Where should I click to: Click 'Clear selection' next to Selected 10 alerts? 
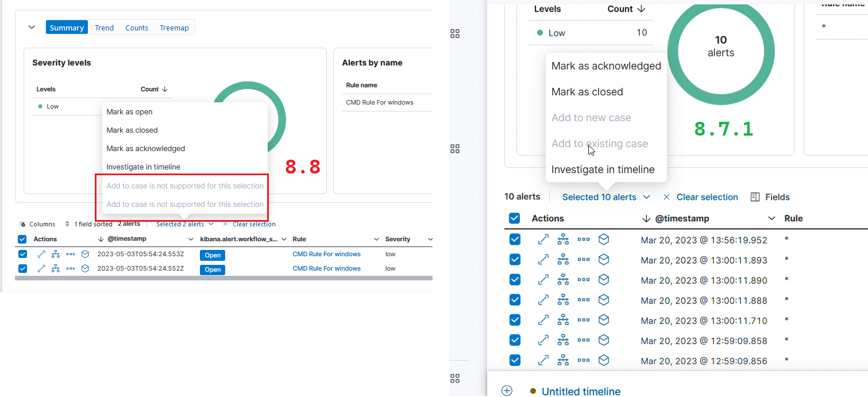707,196
